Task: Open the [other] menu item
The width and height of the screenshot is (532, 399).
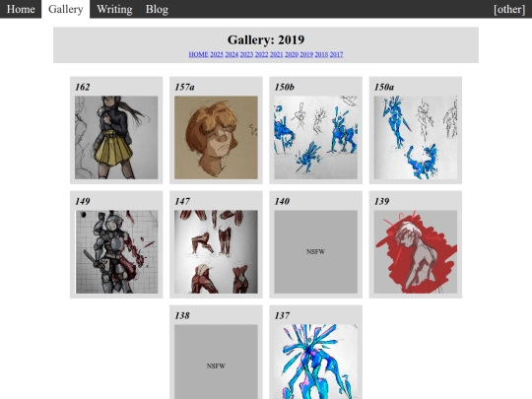Action: 509,9
